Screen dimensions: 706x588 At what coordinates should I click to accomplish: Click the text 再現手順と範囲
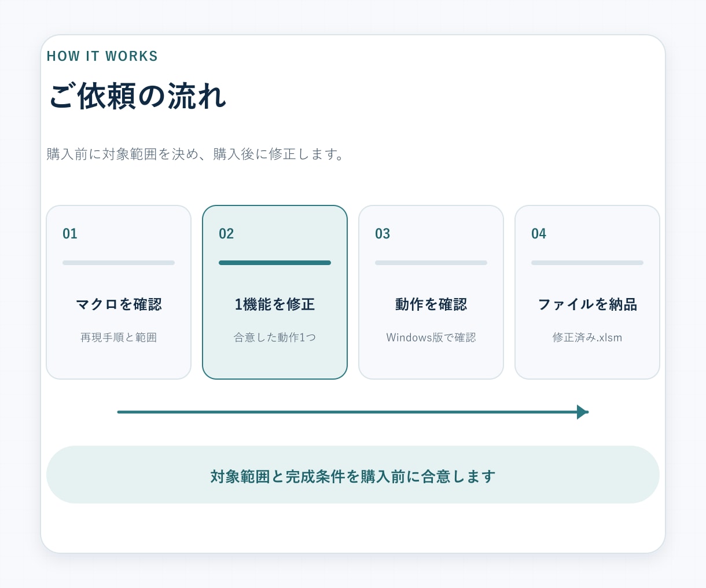119,337
